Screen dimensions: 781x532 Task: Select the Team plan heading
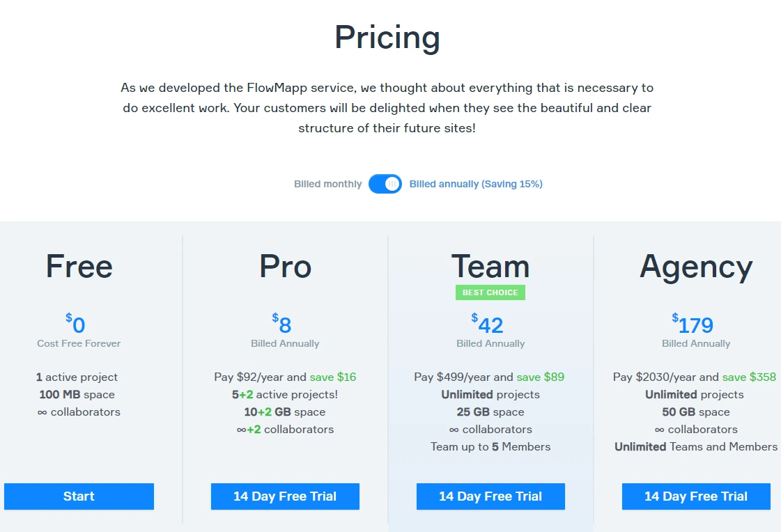[x=490, y=266]
